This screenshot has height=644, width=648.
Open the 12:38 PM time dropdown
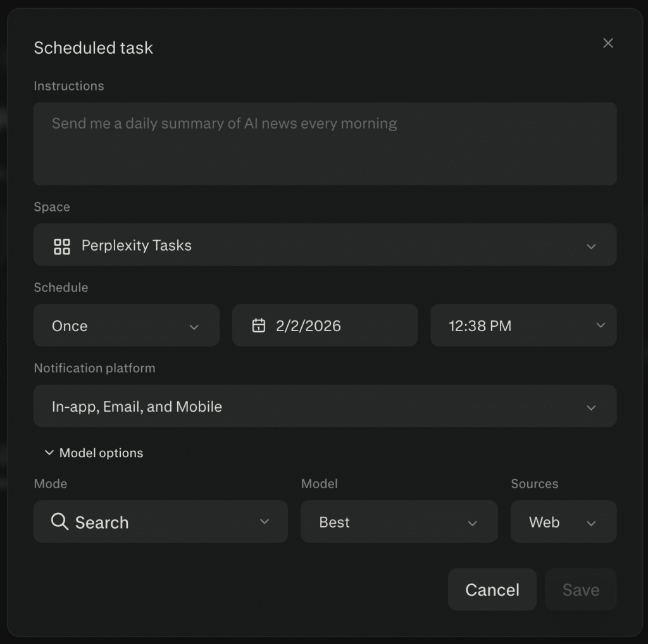point(523,325)
